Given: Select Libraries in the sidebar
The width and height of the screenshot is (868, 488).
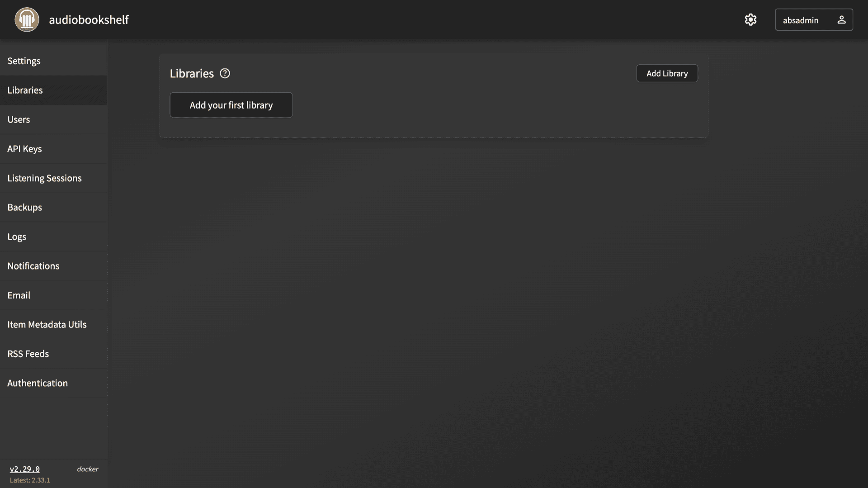Looking at the screenshot, I should click(53, 90).
